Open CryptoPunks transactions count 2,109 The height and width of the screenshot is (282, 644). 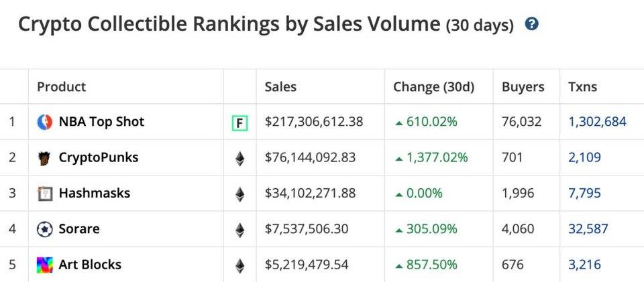[584, 157]
